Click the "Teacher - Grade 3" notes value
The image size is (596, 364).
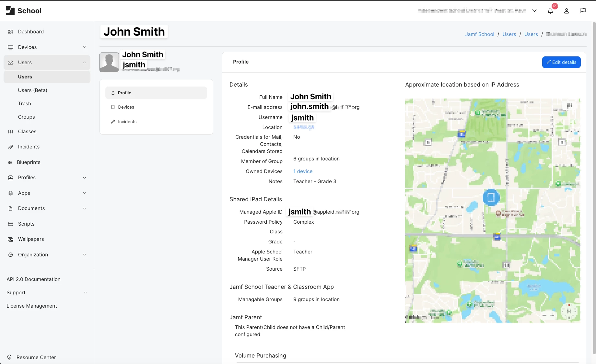point(315,182)
